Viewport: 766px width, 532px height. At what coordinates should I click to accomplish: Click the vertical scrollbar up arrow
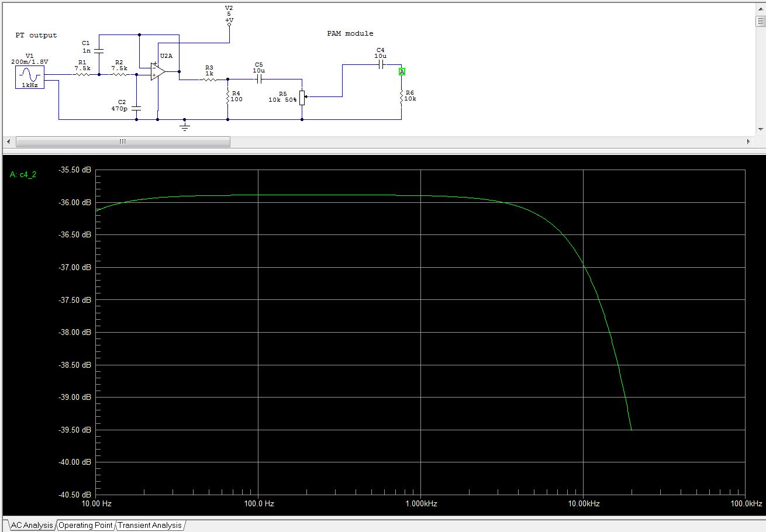760,8
